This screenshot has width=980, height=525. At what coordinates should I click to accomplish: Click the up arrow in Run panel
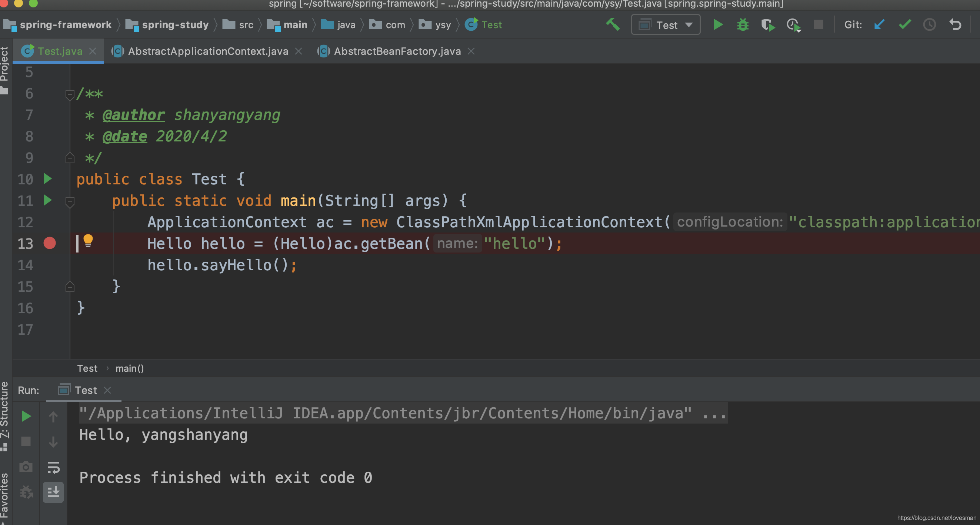point(53,417)
